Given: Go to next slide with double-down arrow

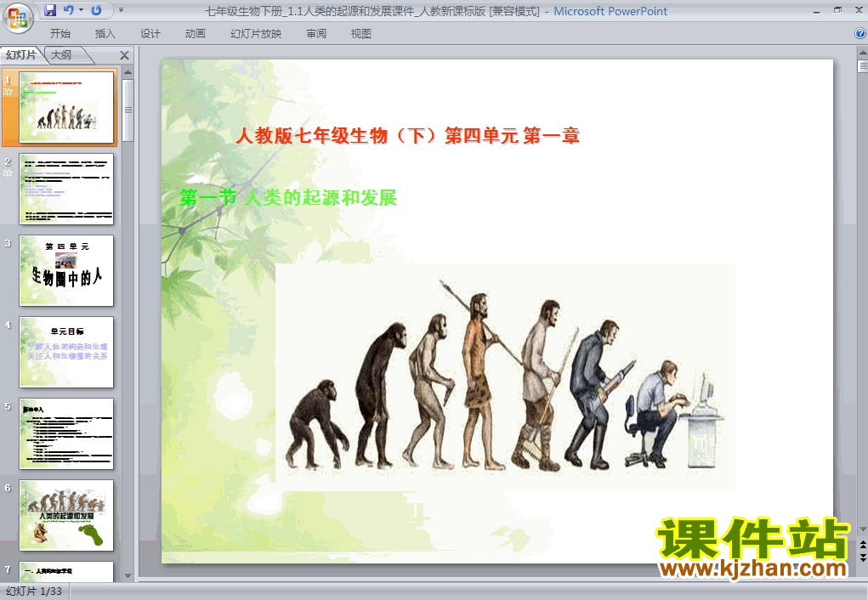Looking at the screenshot, I should tap(862, 558).
